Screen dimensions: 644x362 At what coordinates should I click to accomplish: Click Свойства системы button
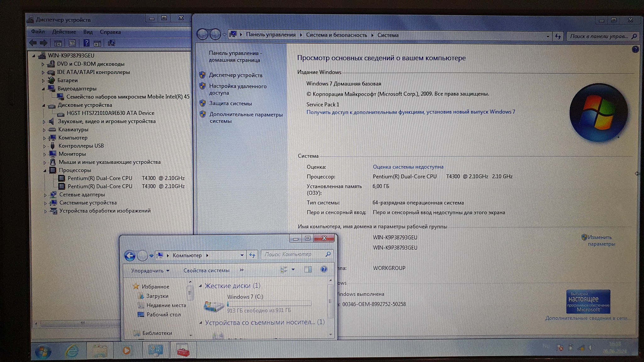[x=206, y=270]
